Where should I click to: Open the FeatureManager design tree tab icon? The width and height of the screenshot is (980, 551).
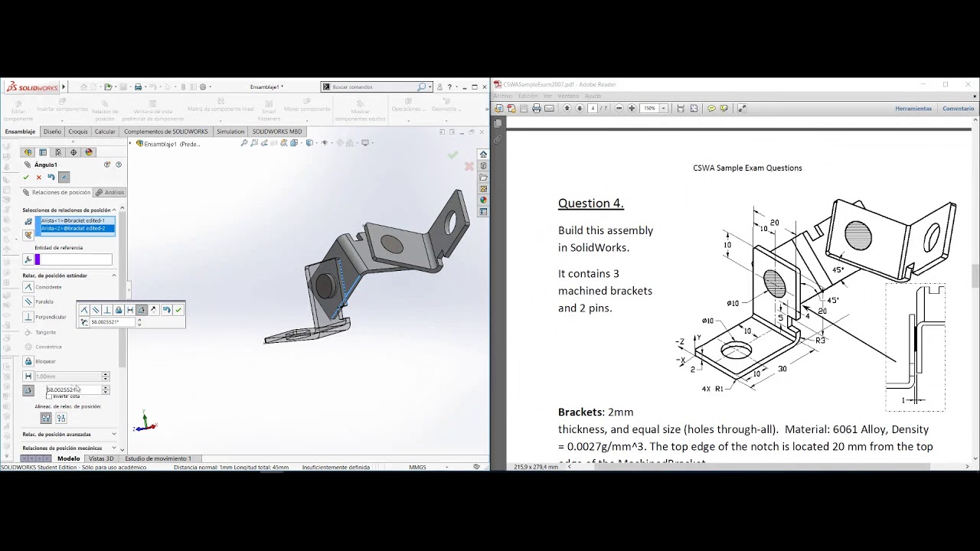click(28, 152)
